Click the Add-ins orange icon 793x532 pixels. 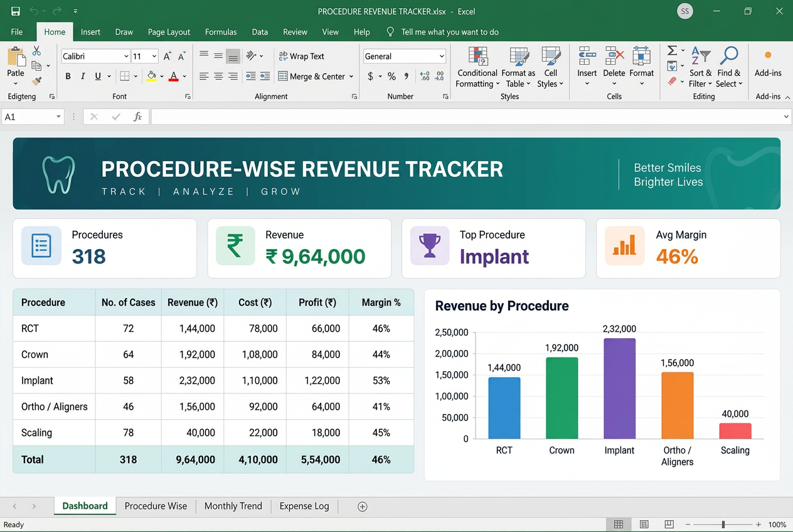point(768,55)
